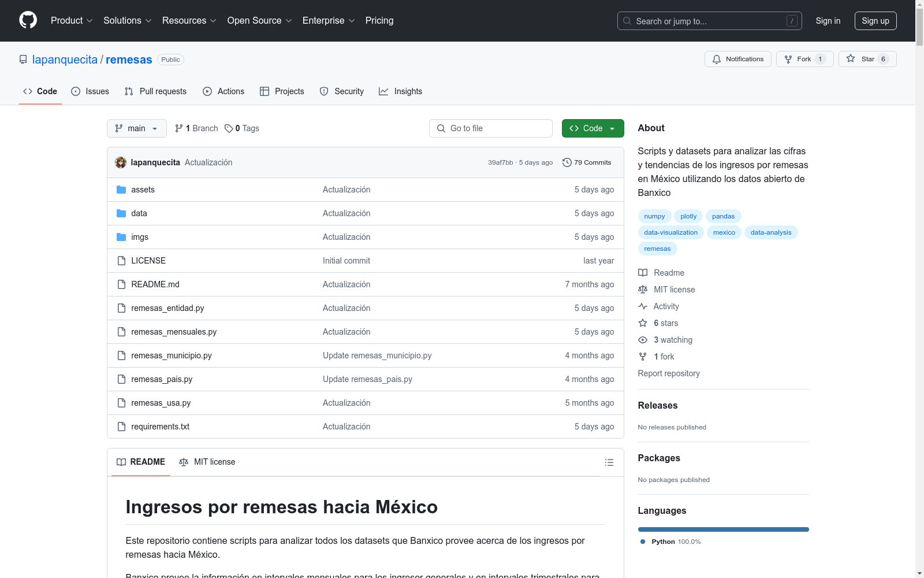Click the GitHub logo icon

coord(28,20)
